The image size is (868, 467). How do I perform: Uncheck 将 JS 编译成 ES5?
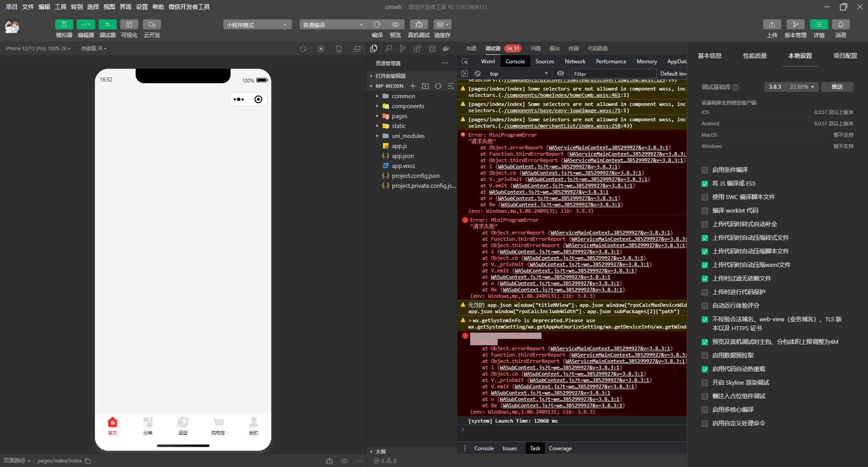[x=705, y=184]
